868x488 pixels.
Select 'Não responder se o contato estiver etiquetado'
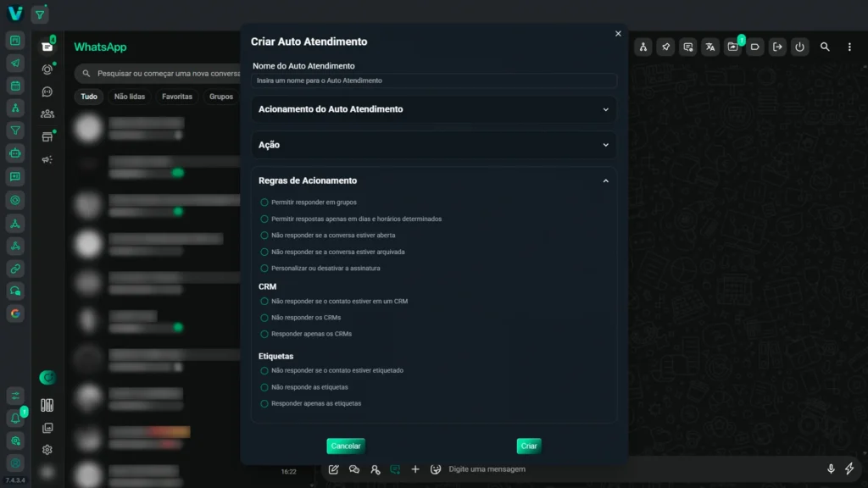click(264, 370)
